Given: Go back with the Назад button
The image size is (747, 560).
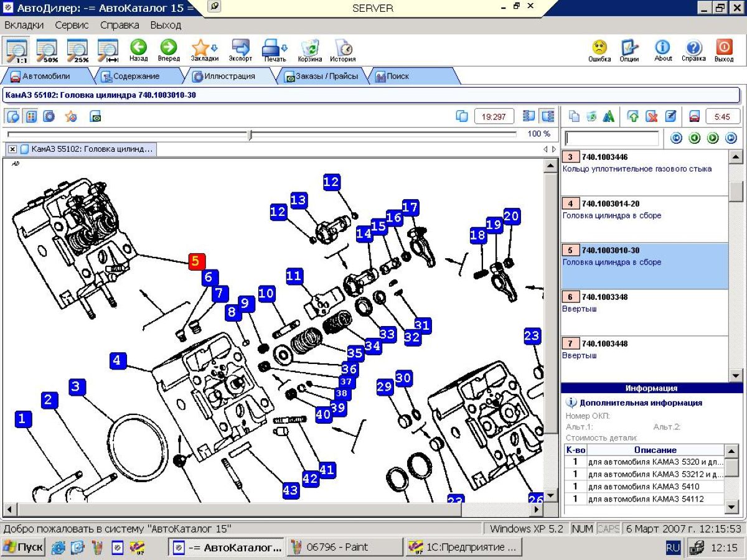Looking at the screenshot, I should (x=138, y=50).
